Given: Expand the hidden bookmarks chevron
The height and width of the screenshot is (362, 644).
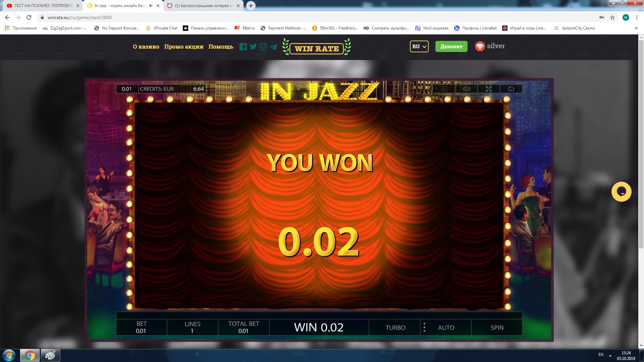Looking at the screenshot, I should click(x=636, y=28).
